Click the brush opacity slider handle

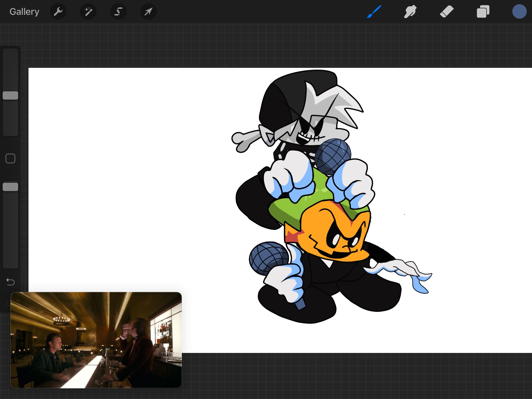pyautogui.click(x=10, y=187)
